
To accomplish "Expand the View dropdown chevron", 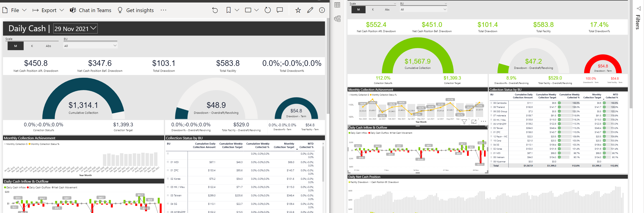I will (257, 10).
